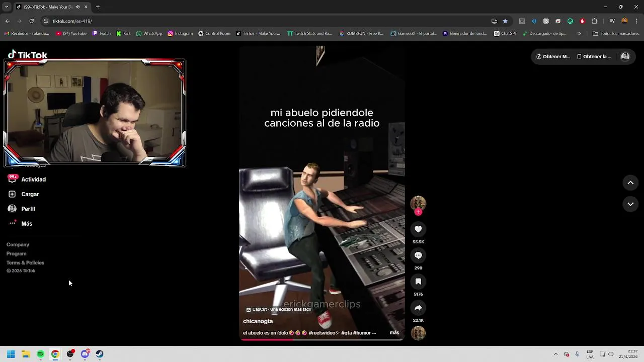Share the video using the arrow icon
This screenshot has height=362, width=644.
[x=418, y=308]
